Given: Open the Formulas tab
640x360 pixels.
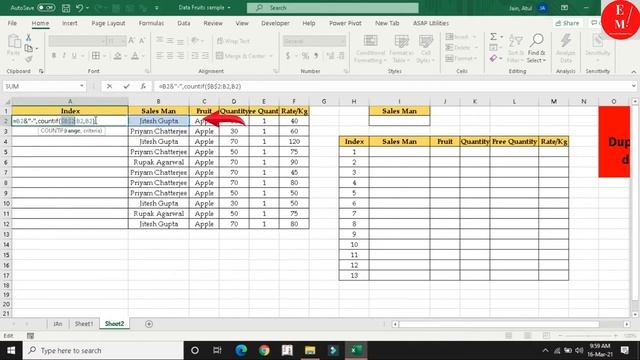Looking at the screenshot, I should pos(151,23).
